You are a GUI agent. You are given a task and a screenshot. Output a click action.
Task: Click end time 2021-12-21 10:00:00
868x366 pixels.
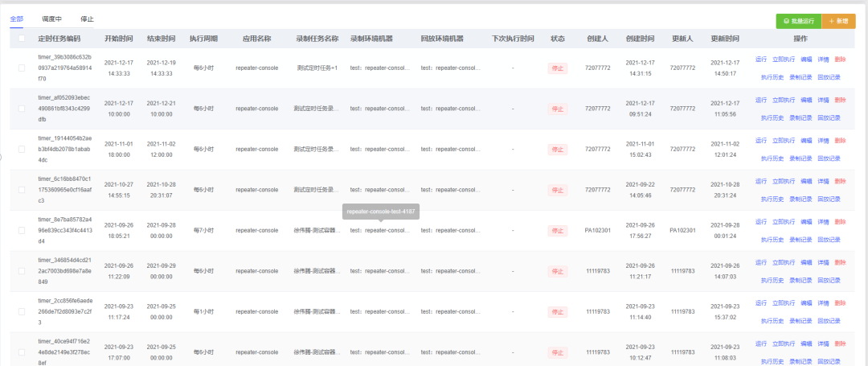[161, 109]
